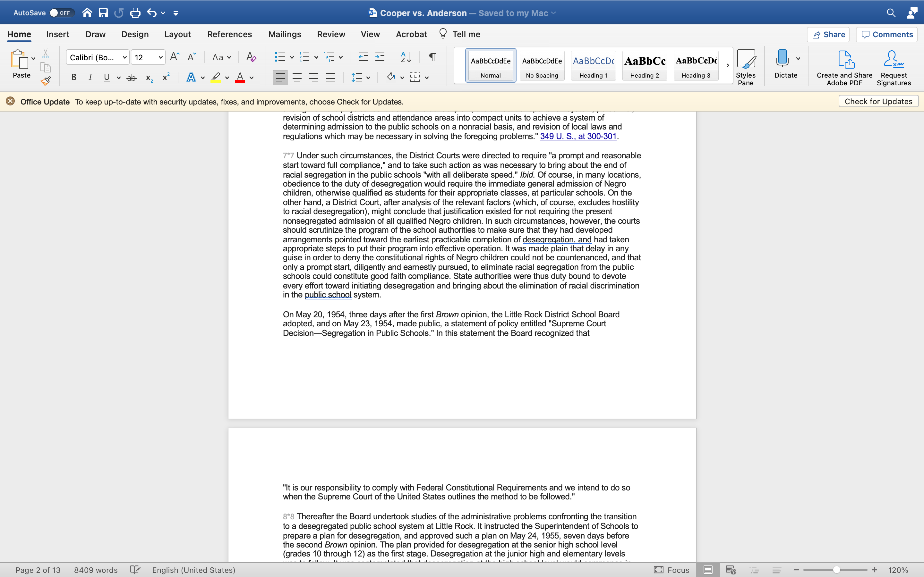924x577 pixels.
Task: Apply Superscript formatting
Action: pyautogui.click(x=165, y=77)
